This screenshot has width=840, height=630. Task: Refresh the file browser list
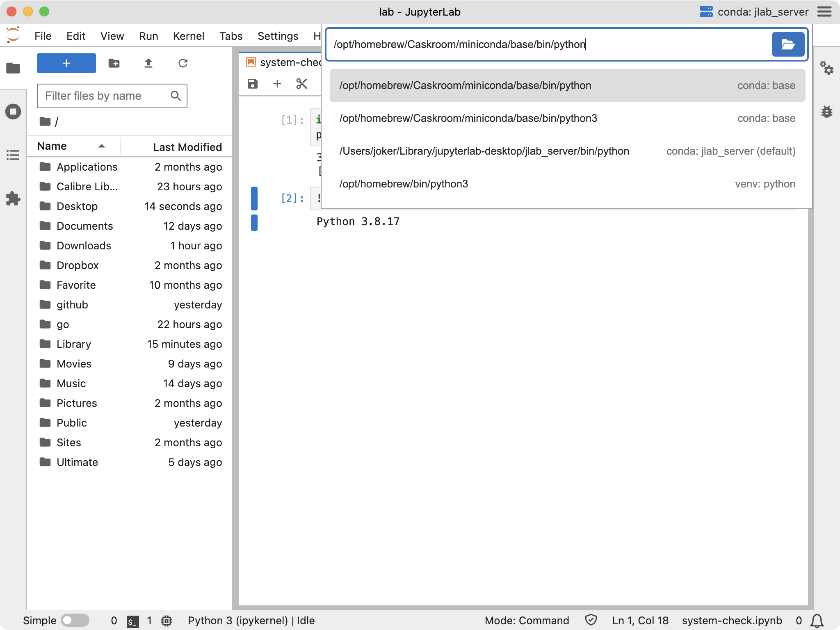183,63
